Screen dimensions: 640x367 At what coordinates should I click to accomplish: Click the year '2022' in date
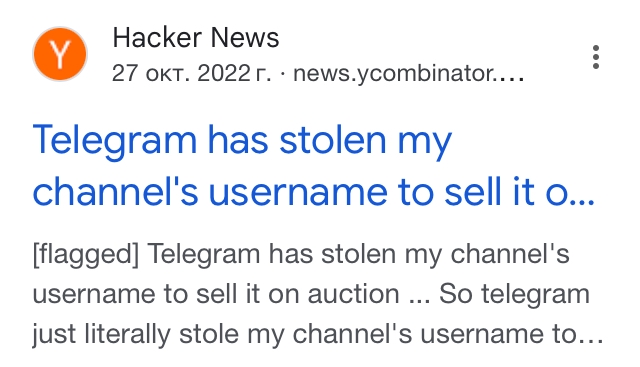(x=223, y=73)
